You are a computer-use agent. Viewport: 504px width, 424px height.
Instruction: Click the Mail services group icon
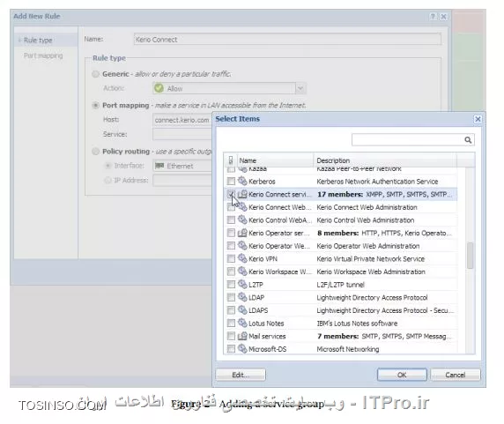[x=242, y=336]
